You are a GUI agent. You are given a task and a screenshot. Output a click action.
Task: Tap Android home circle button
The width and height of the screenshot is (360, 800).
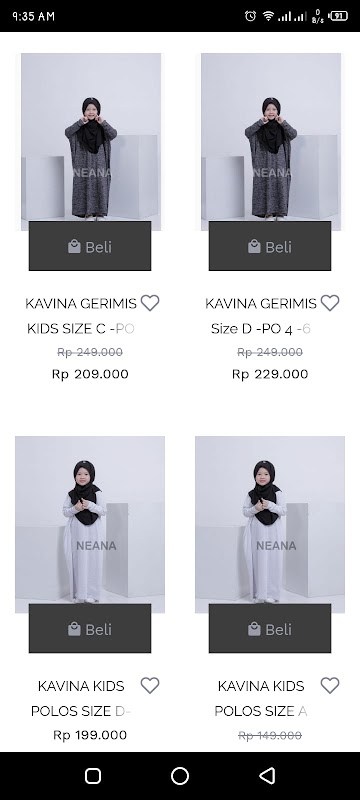[180, 776]
